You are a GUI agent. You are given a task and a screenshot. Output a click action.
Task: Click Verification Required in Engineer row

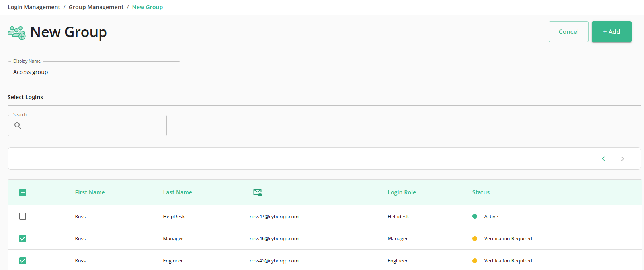click(508, 261)
